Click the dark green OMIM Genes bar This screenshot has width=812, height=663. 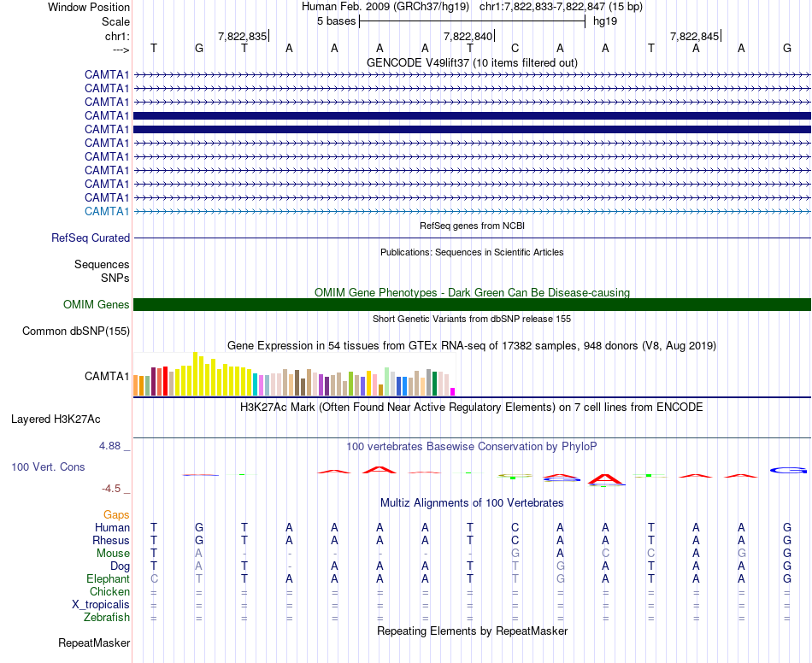(472, 305)
